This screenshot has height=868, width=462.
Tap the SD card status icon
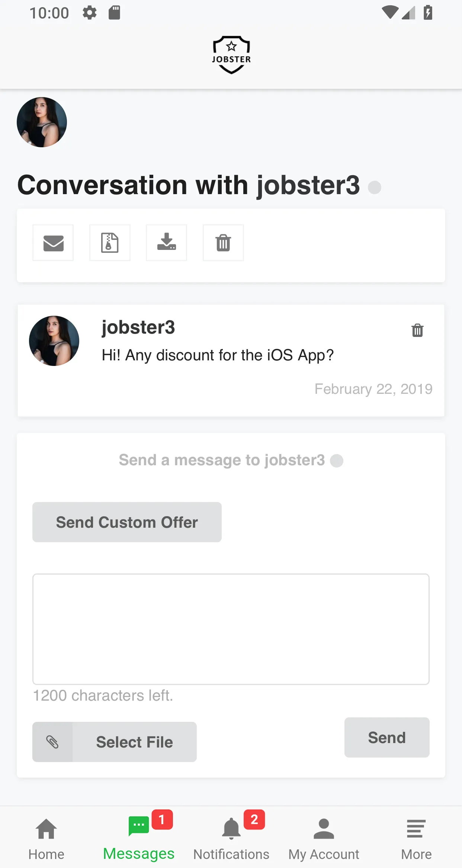[114, 13]
